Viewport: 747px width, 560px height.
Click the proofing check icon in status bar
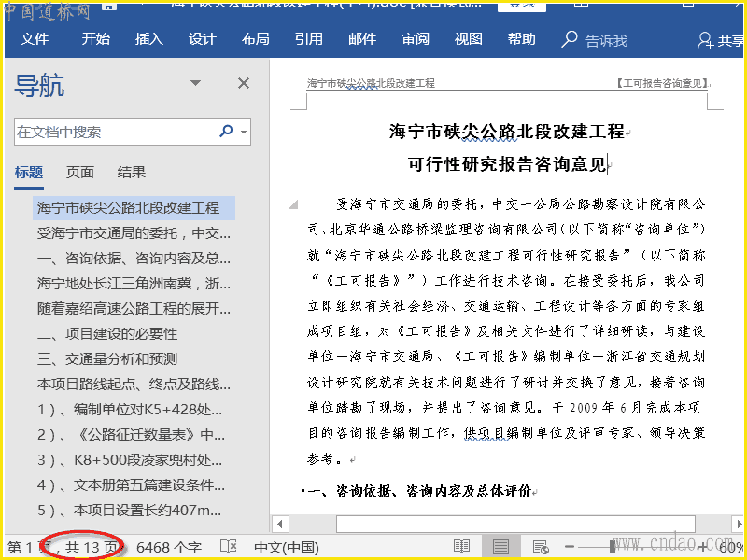(x=228, y=547)
